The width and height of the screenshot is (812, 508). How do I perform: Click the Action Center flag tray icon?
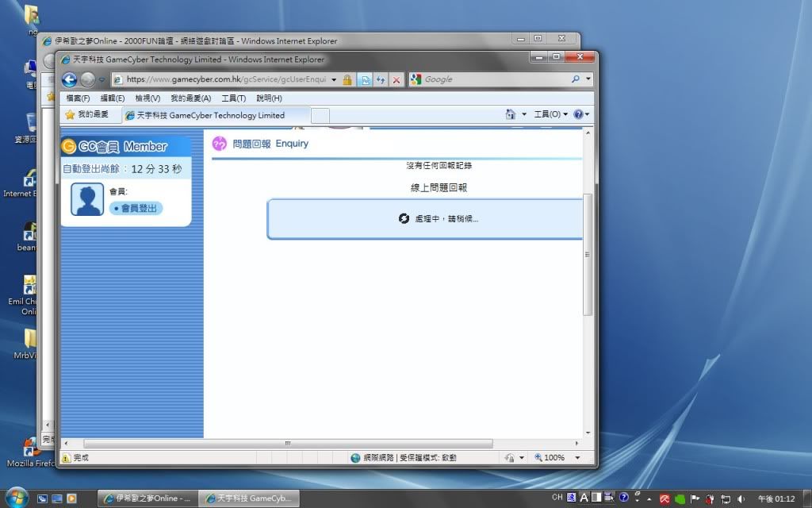click(x=695, y=498)
